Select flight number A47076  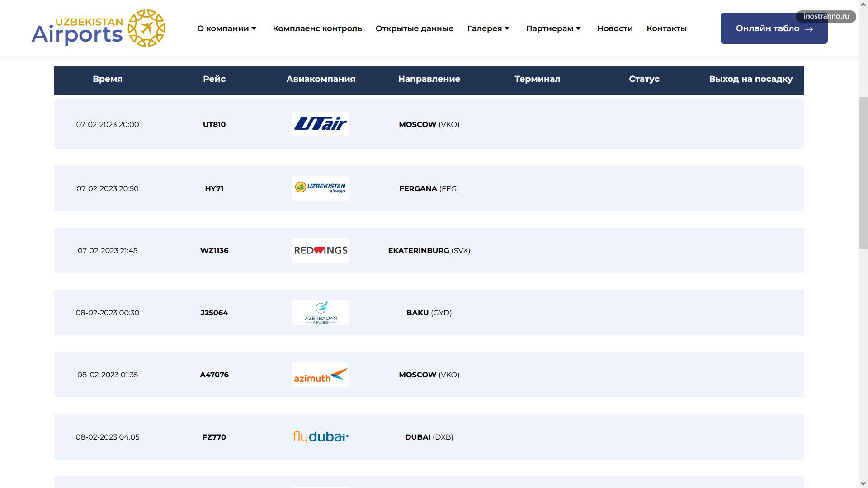[x=214, y=375]
